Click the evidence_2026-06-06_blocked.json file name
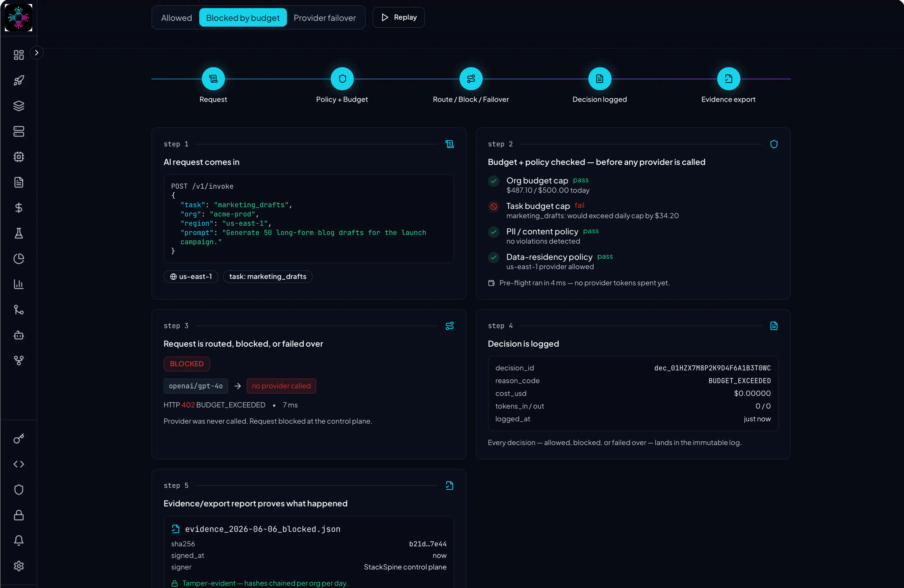 [x=262, y=529]
